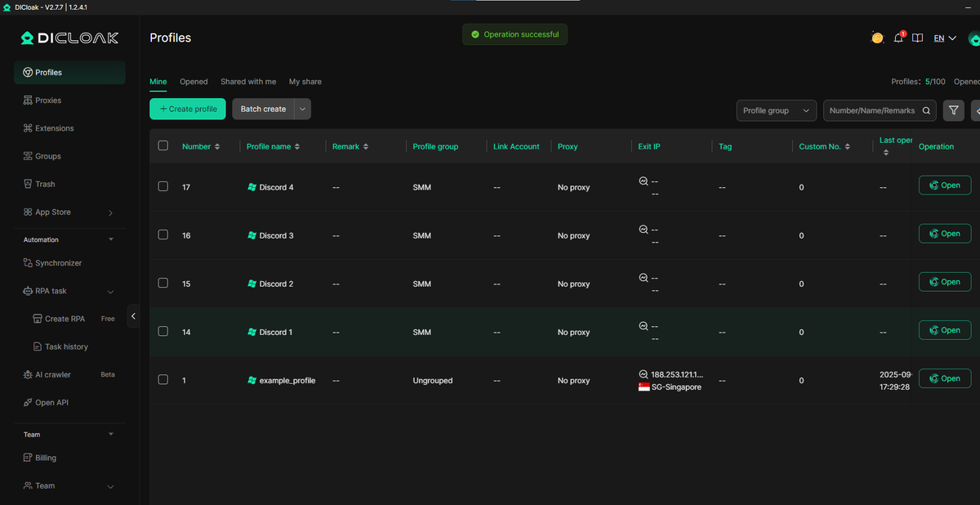Open the documentation book icon
Viewport: 980px width, 505px height.
tap(917, 37)
